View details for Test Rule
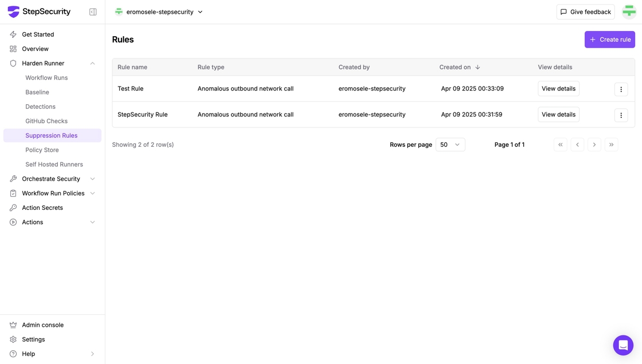Viewport: 642px width, 364px height. tap(558, 89)
